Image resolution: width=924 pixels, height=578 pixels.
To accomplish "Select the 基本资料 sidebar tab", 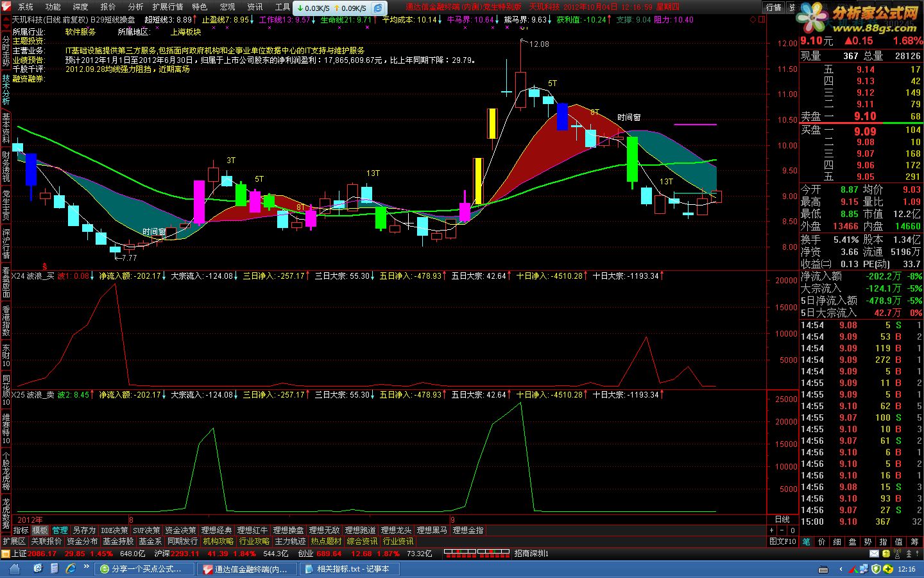I will [6, 129].
